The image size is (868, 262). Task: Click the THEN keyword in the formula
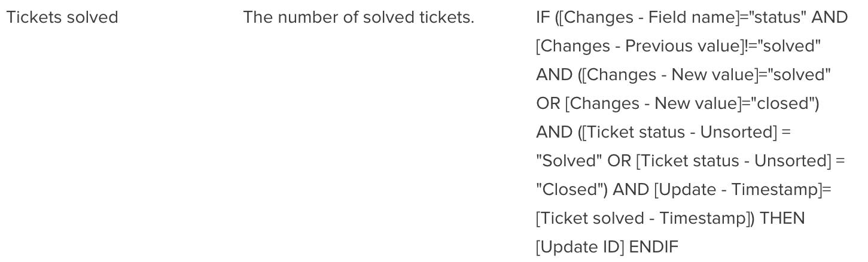coord(782,219)
